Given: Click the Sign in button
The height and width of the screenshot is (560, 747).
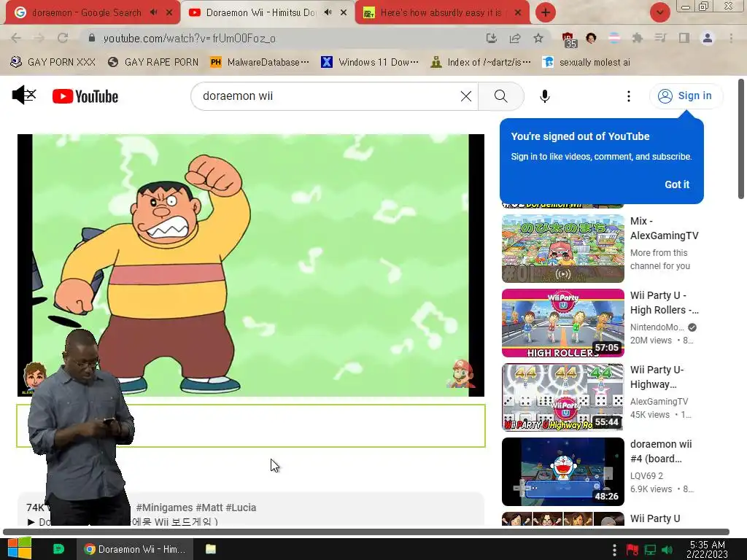Looking at the screenshot, I should [686, 96].
